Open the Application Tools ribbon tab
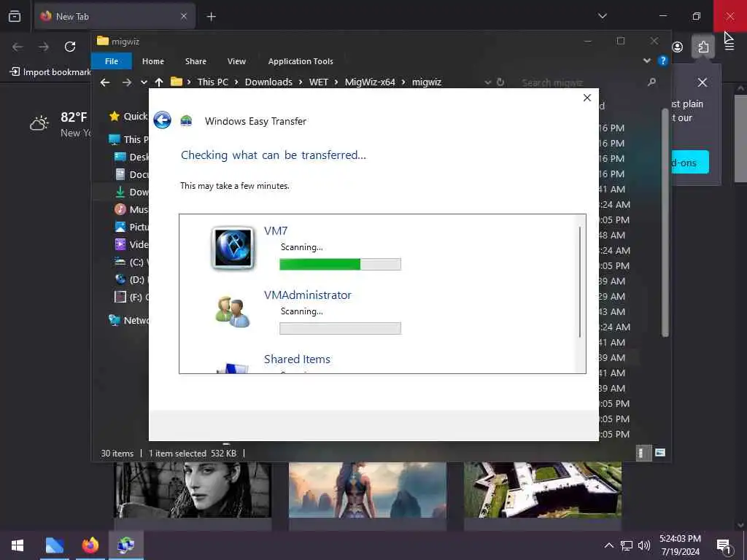 301,61
